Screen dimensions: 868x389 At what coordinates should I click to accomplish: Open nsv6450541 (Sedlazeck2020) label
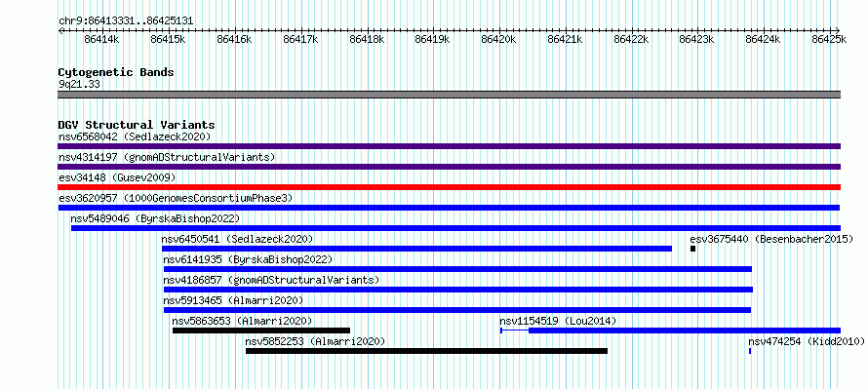tap(238, 239)
